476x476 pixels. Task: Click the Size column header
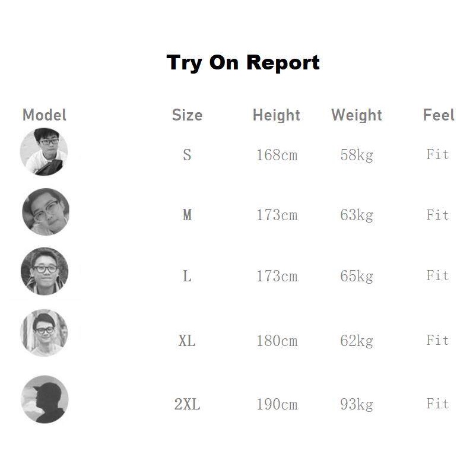coord(187,115)
